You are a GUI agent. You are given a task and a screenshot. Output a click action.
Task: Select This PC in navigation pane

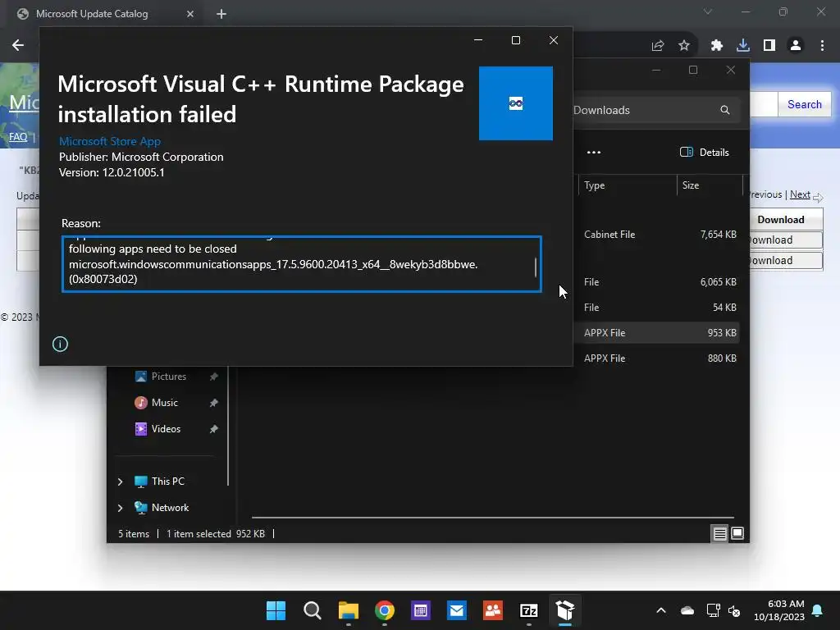tap(167, 482)
